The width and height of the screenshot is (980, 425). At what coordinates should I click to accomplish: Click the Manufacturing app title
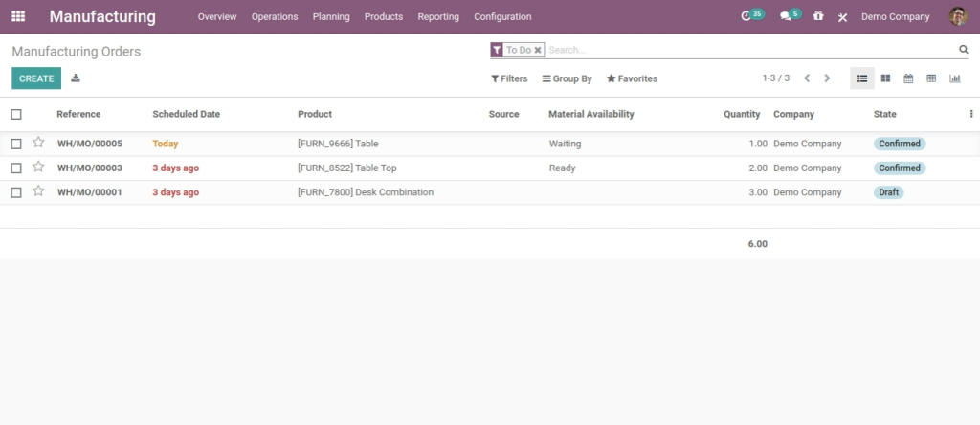(x=102, y=16)
